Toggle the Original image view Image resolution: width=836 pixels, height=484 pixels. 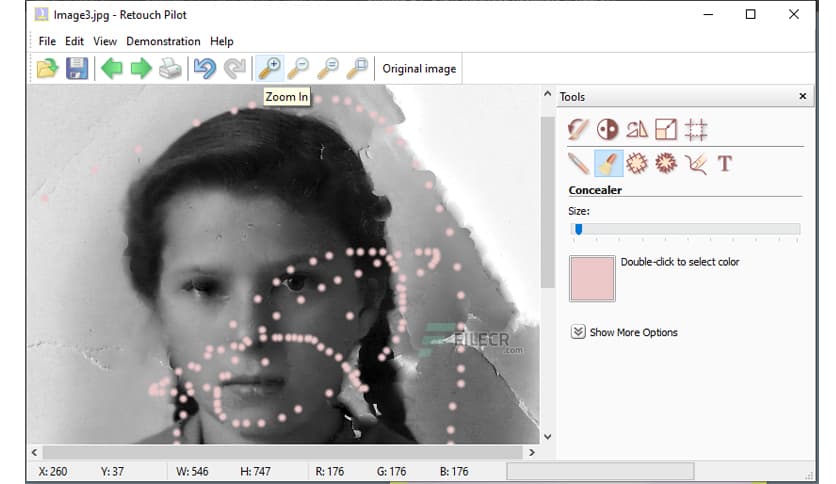pyautogui.click(x=419, y=69)
